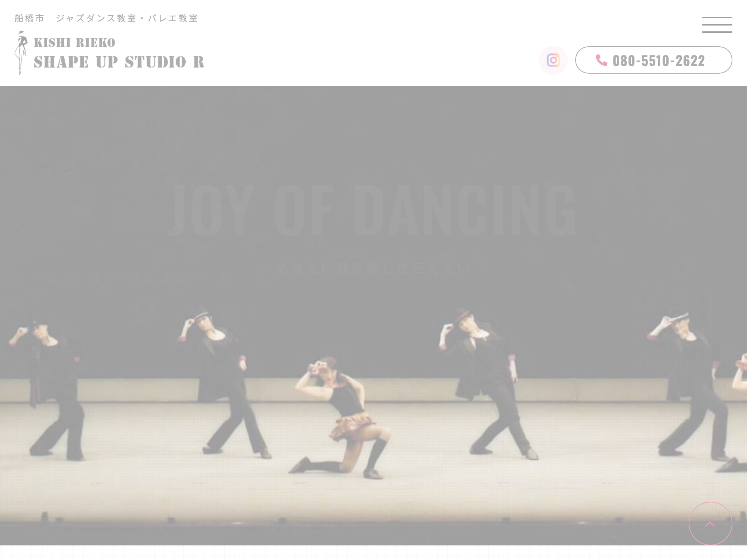Return to top with the pink circle button

coord(710,524)
